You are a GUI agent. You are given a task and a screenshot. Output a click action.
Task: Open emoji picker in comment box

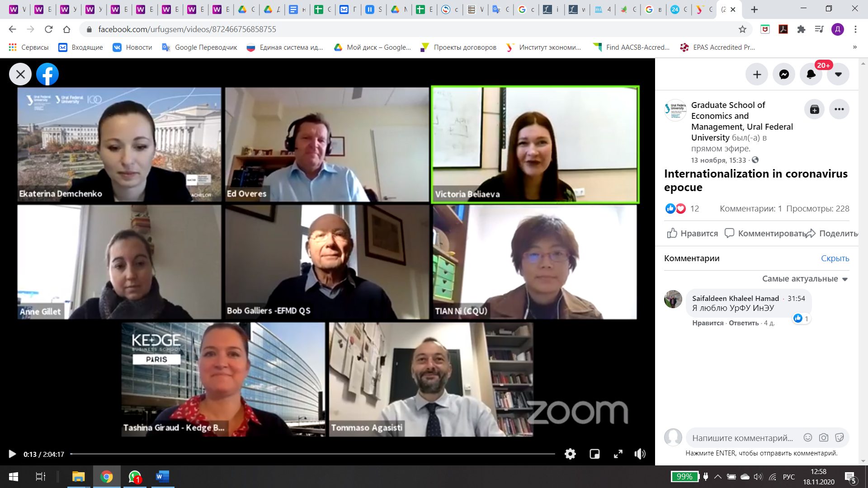click(808, 437)
